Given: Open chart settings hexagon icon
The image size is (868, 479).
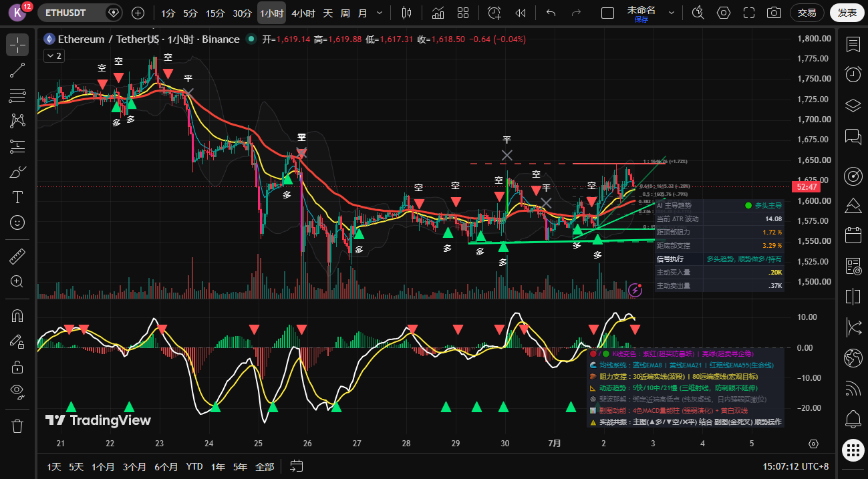Looking at the screenshot, I should click(724, 13).
